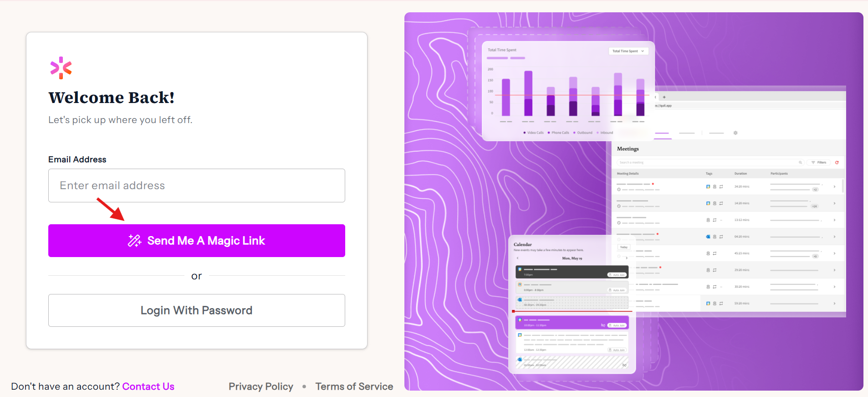Expand the 24:20 mins meeting row chevron
The image size is (868, 397).
[x=834, y=186]
